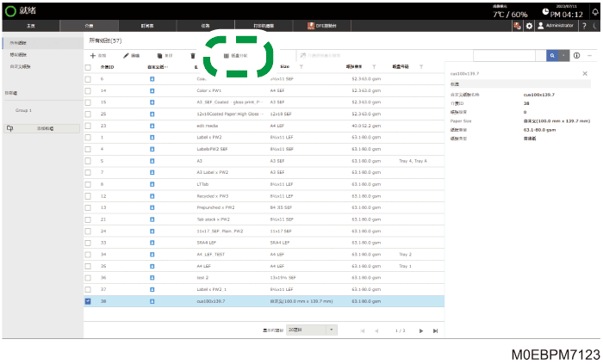
Task: Click the pencil edit icon in toolbar
Action: [x=126, y=56]
